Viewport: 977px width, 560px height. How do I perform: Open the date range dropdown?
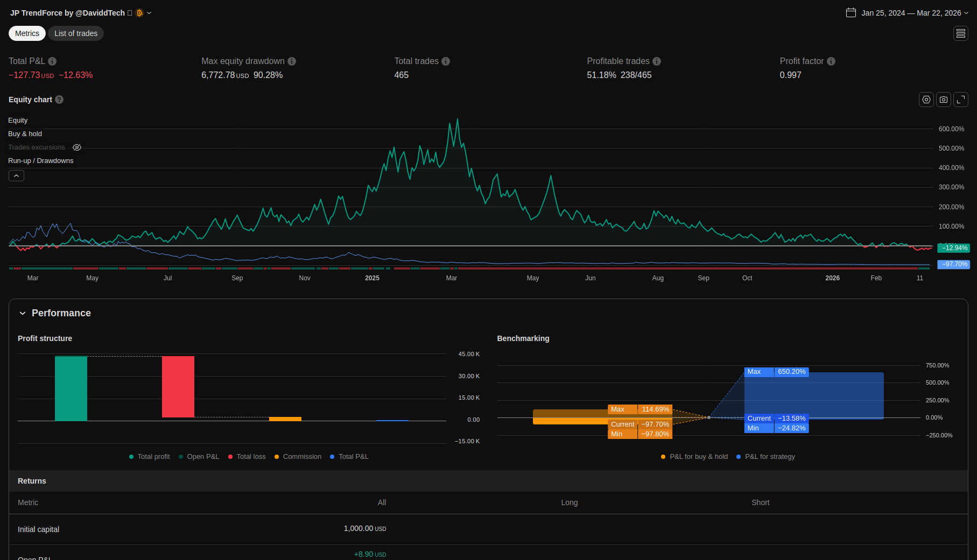[908, 13]
